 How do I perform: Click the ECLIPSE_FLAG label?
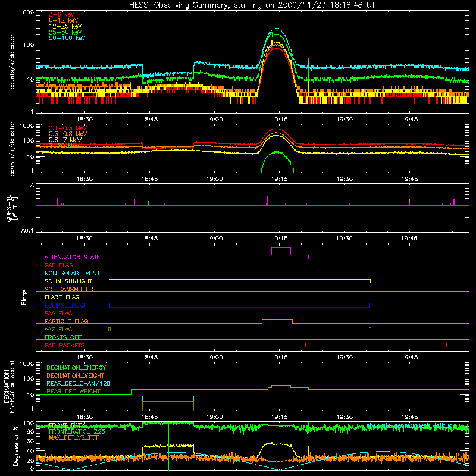65,305
